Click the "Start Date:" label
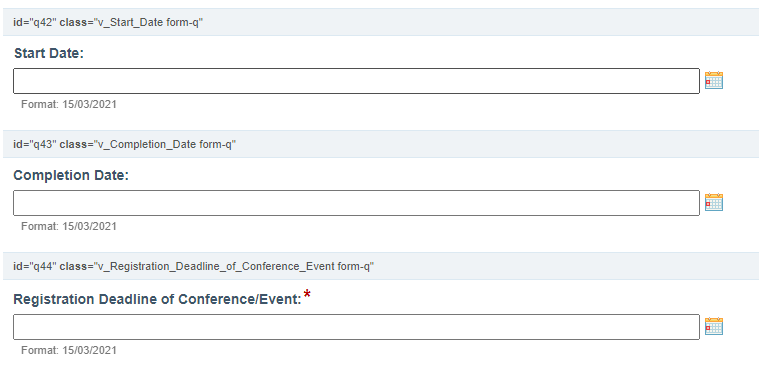The width and height of the screenshot is (759, 365). pos(49,53)
